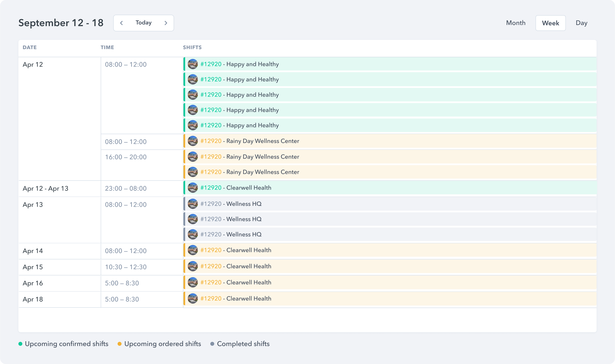Click the left chevron to view previous week
The width and height of the screenshot is (615, 364).
pos(121,23)
